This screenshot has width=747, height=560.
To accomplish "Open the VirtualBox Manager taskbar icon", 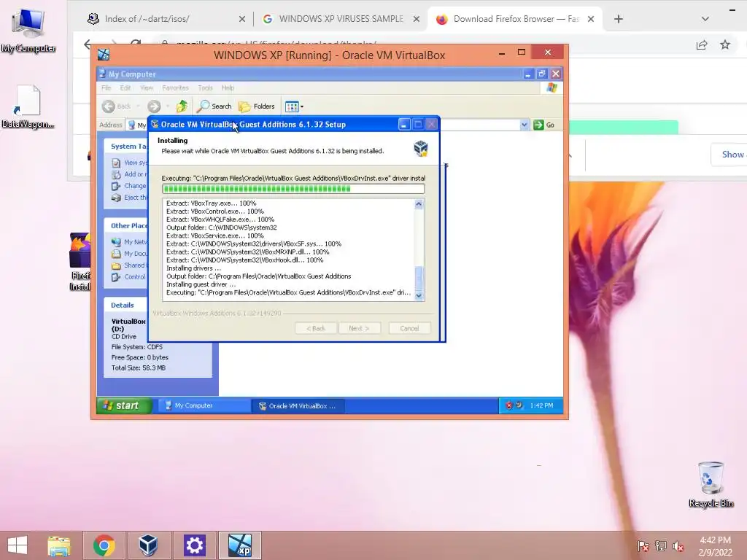I will (148, 545).
